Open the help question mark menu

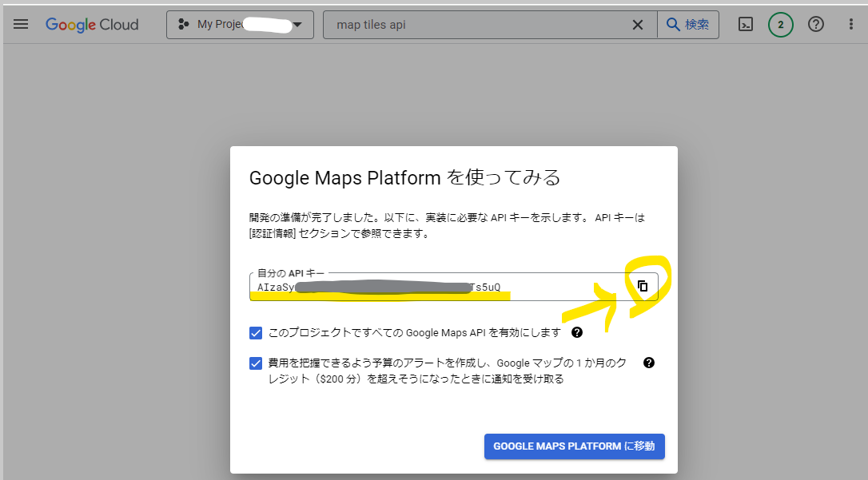[x=816, y=24]
